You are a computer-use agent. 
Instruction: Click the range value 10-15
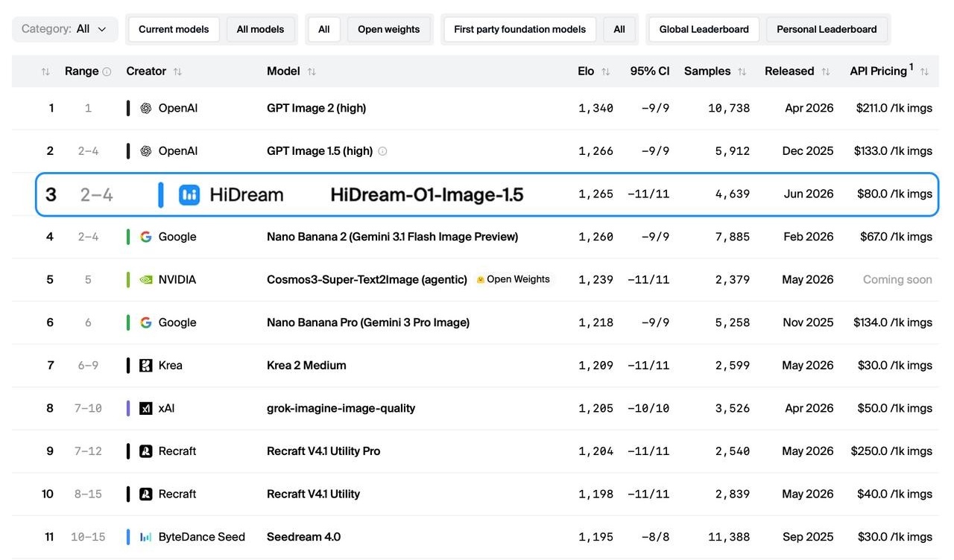88,537
